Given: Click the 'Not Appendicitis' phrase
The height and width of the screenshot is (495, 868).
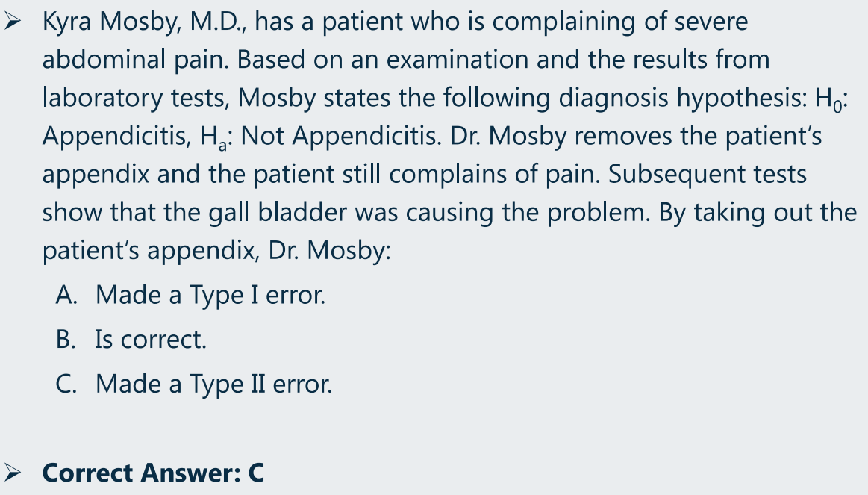Looking at the screenshot, I should click(x=341, y=136).
